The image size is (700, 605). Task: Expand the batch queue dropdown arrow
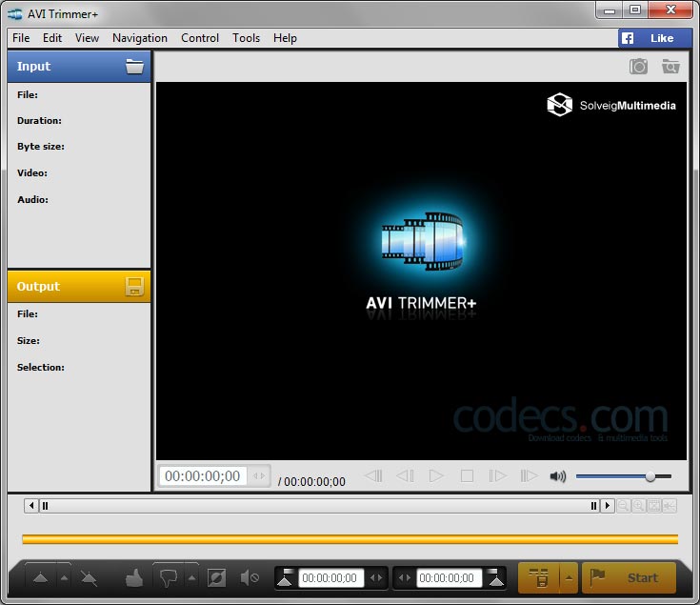pyautogui.click(x=569, y=578)
